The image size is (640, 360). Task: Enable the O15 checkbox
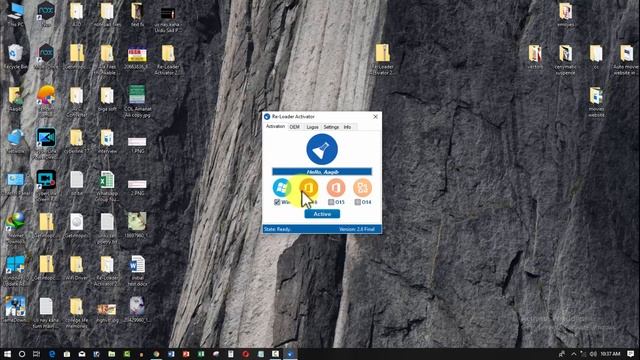point(331,202)
